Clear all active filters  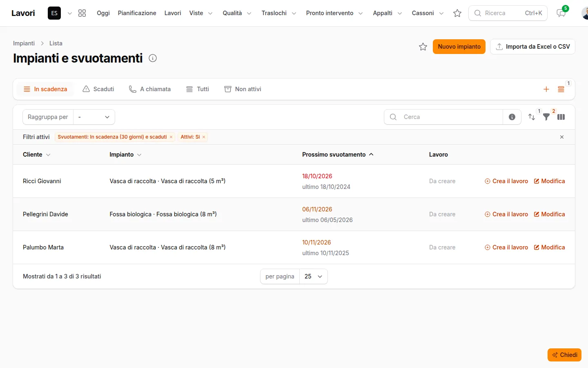click(x=562, y=137)
